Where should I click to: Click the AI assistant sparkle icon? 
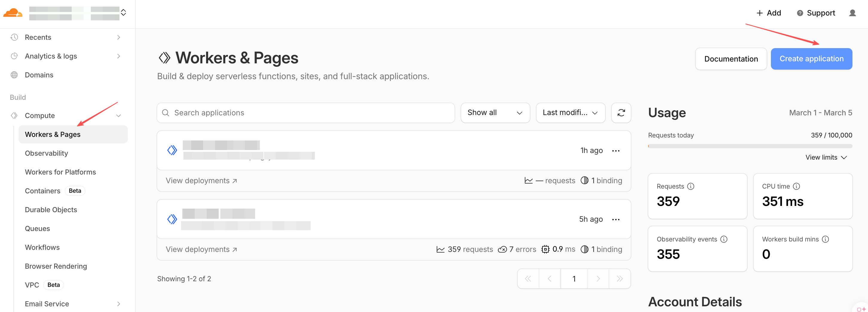click(861, 309)
